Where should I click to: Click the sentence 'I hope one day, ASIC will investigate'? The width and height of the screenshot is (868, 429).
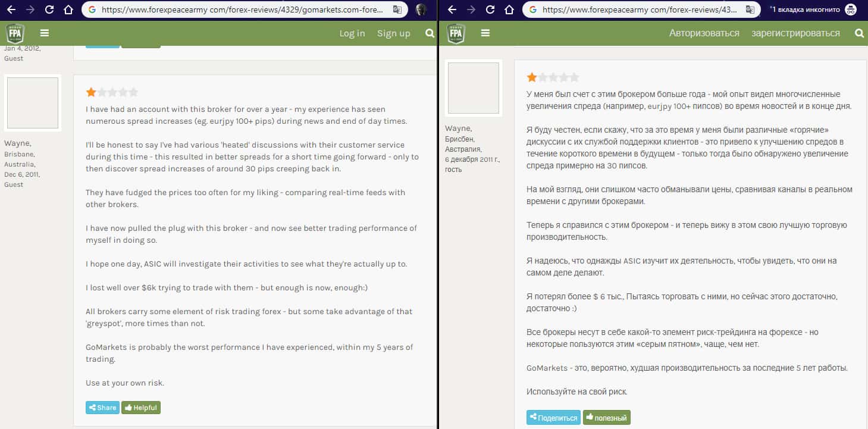coord(246,264)
